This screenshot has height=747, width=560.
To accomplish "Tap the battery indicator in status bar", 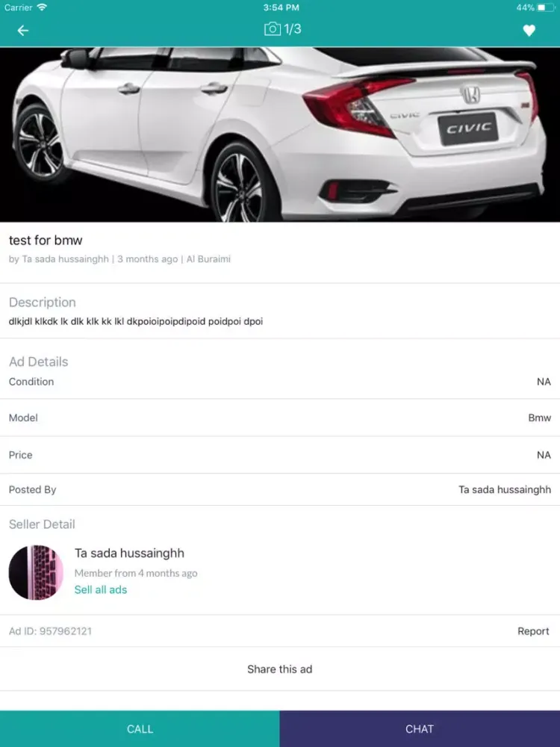I will tap(546, 7).
